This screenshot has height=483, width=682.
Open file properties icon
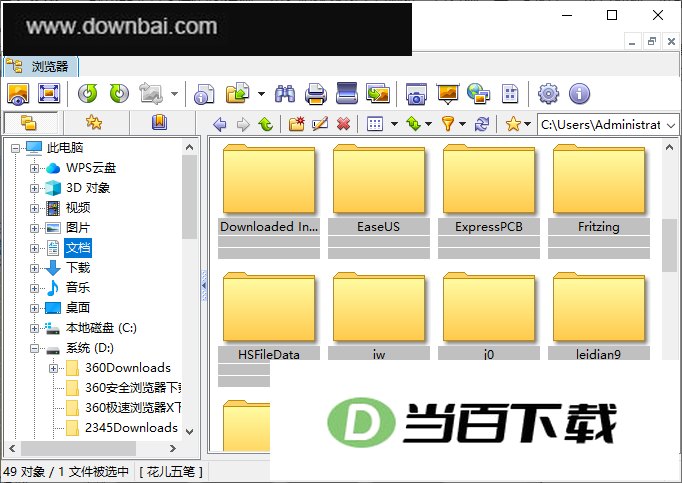[204, 94]
